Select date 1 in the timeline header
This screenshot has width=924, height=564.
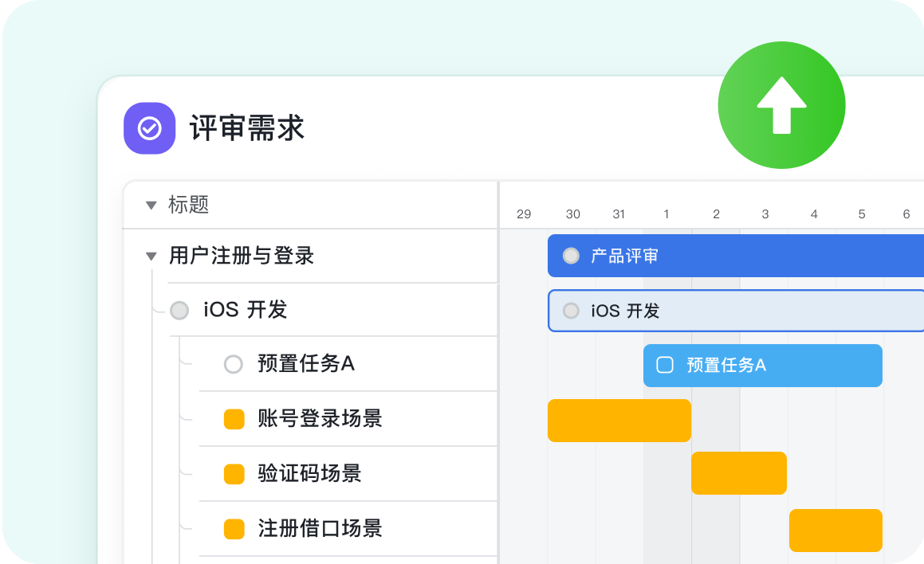[666, 214]
